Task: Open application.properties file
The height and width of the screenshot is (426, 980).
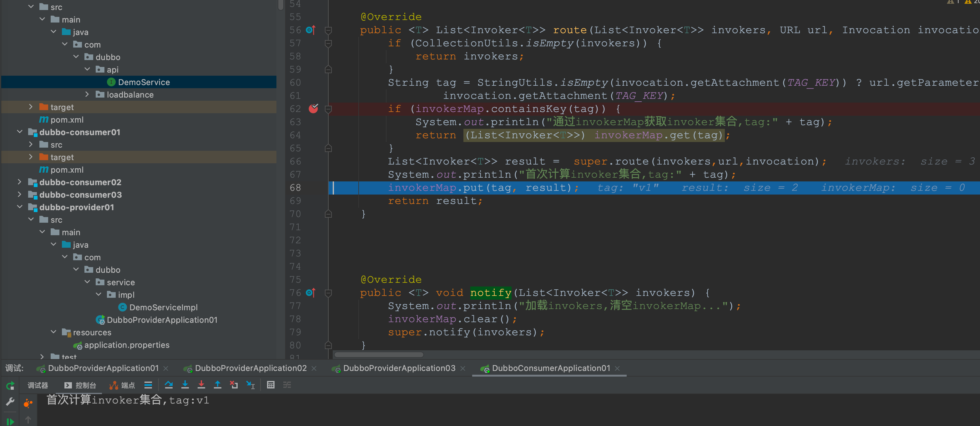Action: pyautogui.click(x=127, y=345)
